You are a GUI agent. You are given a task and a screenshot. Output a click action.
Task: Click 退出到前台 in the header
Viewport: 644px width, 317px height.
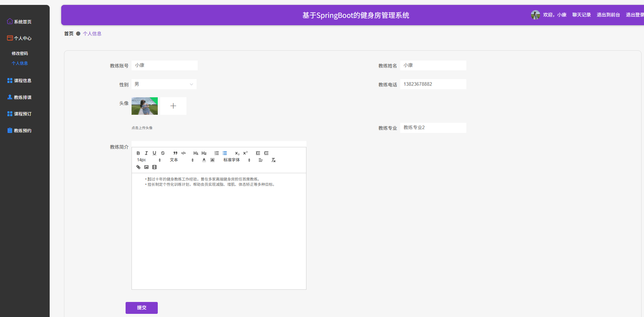(608, 15)
